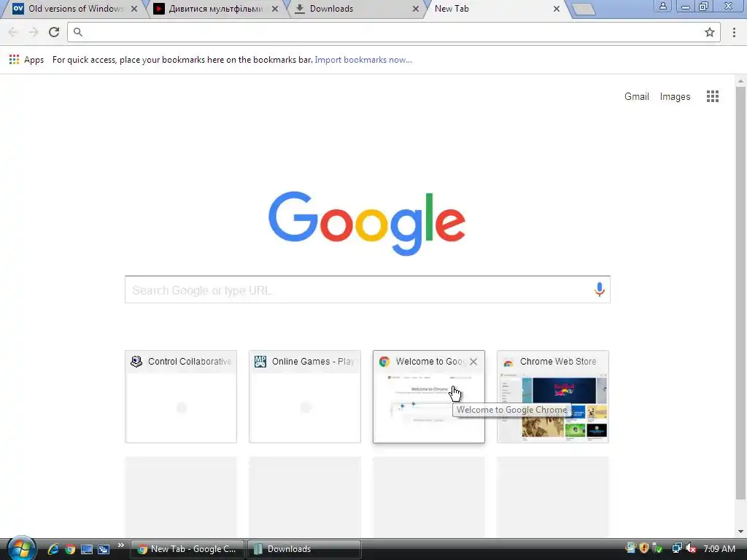
Task: Remove the Welcome to Google Chrome tile
Action: pos(473,362)
